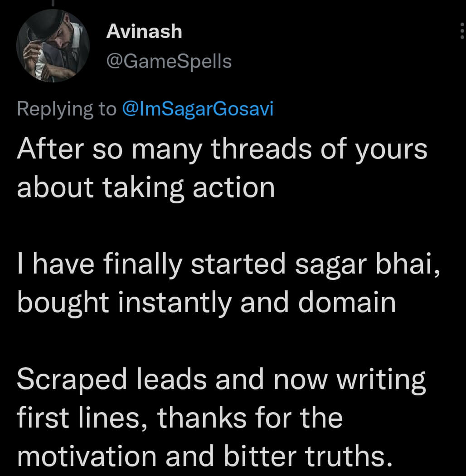Click the word "motivation" in the tweet
The image size is (466, 476).
pos(87,456)
